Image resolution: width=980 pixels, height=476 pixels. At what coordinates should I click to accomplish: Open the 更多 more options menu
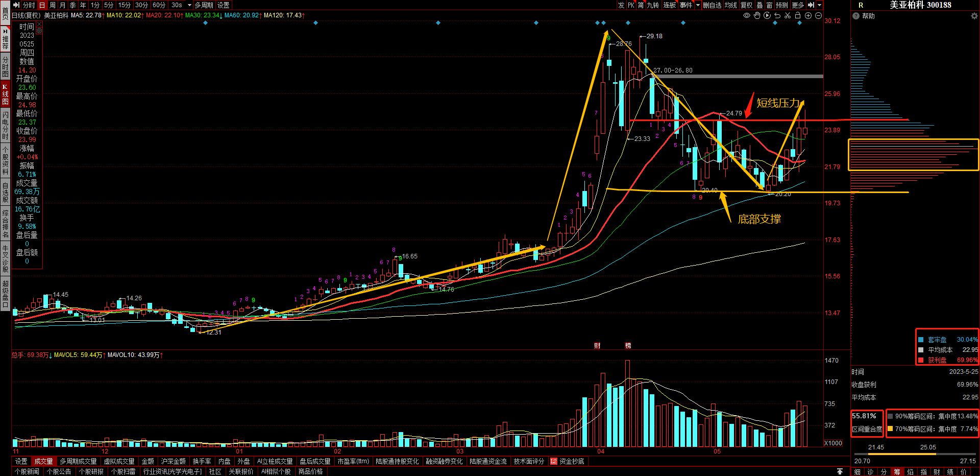(798, 5)
